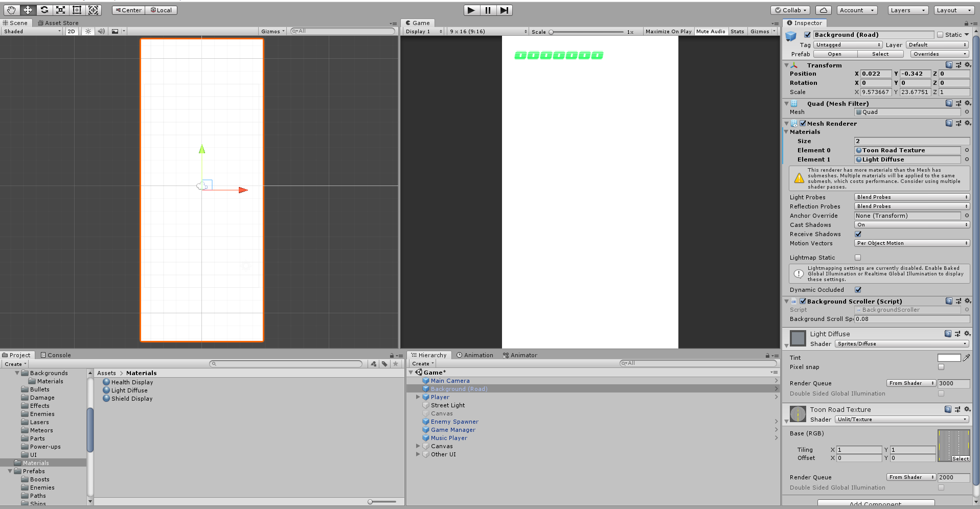This screenshot has width=980, height=509.
Task: Click the Tint color swatch
Action: click(x=949, y=358)
